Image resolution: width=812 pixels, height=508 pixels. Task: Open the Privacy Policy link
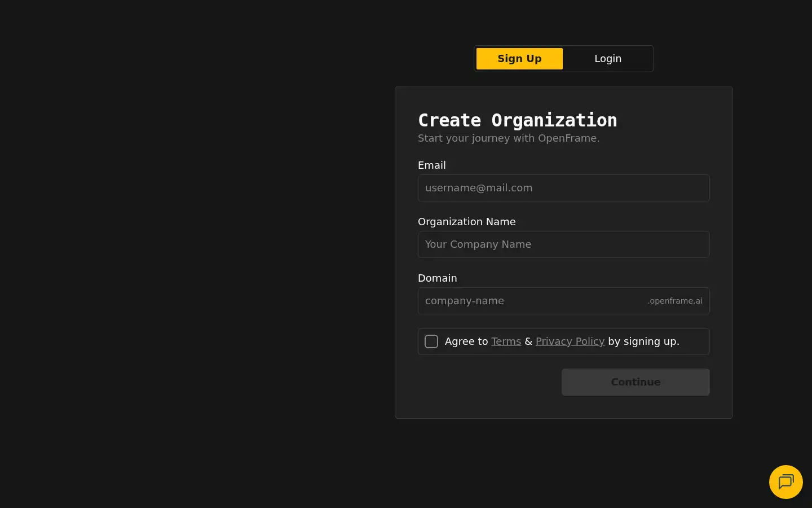tap(570, 341)
